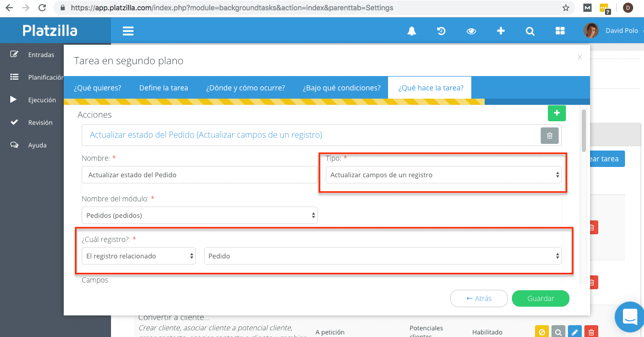Go to ¿Bajo qué condiciones? tab
Screen dimensions: 644x337
341,88
